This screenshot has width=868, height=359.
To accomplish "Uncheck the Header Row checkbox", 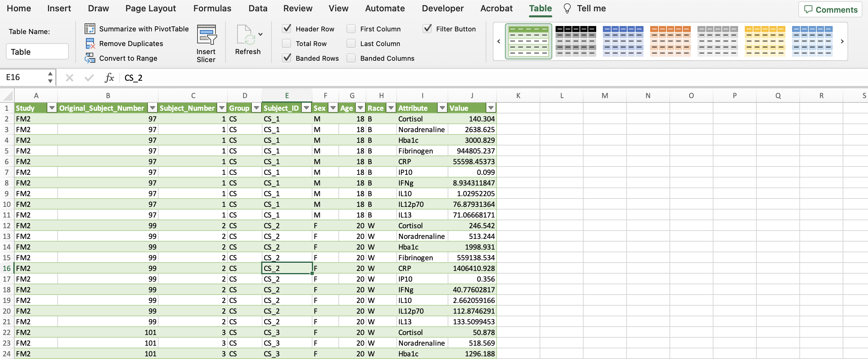I will coord(287,29).
